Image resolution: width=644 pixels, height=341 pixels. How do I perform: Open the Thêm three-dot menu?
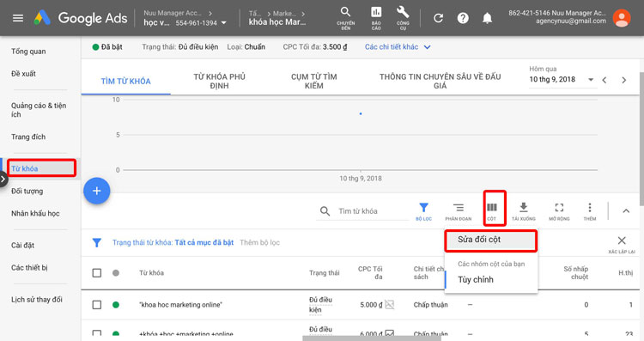click(x=590, y=211)
